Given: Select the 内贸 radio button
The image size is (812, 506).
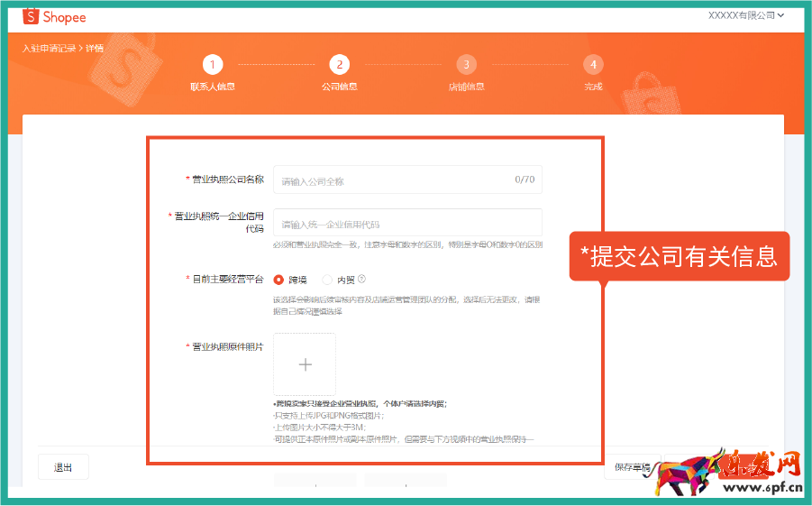Looking at the screenshot, I should 327,280.
